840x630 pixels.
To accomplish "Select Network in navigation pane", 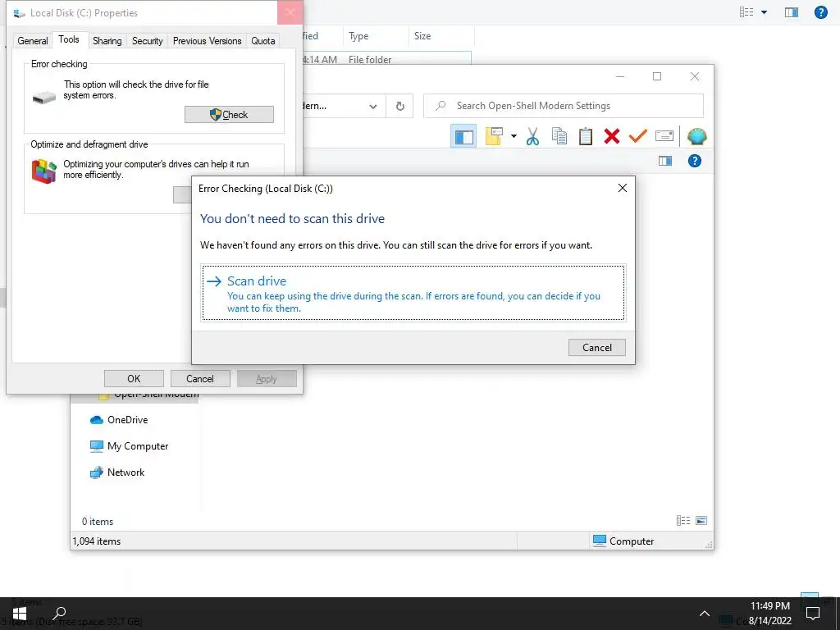I will pos(117,472).
